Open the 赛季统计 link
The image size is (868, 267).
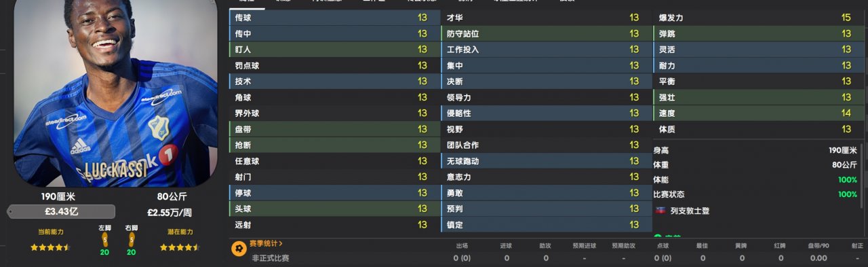coord(267,243)
